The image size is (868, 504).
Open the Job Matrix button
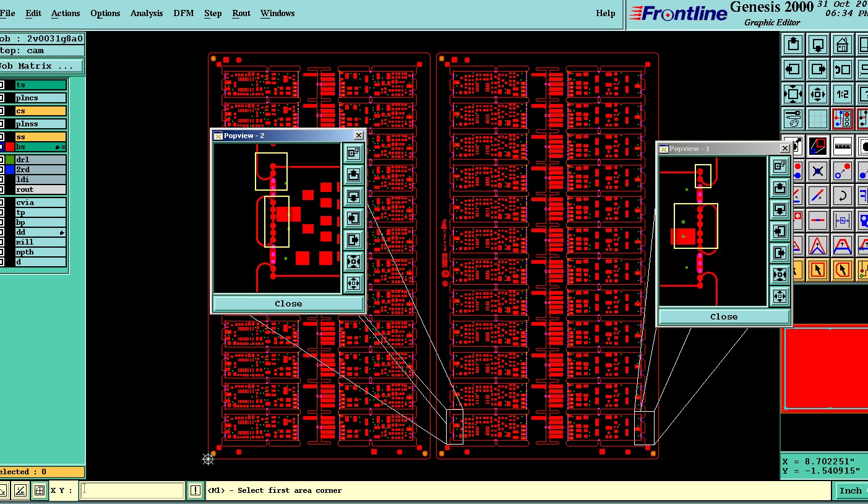click(41, 66)
